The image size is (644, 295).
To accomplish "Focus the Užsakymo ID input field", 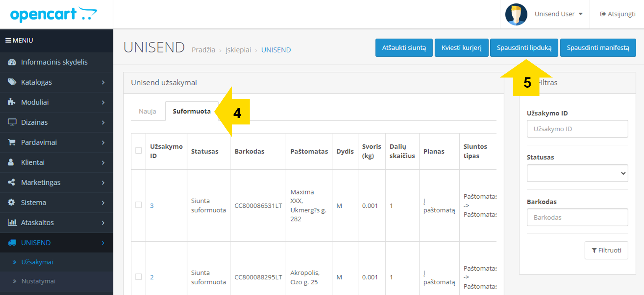I will [x=577, y=129].
